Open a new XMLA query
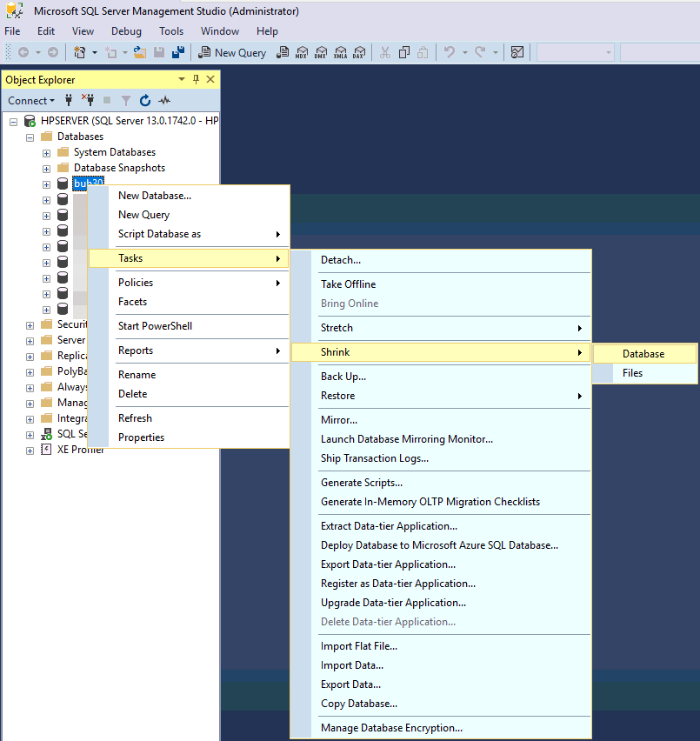The height and width of the screenshot is (741, 700). (340, 52)
